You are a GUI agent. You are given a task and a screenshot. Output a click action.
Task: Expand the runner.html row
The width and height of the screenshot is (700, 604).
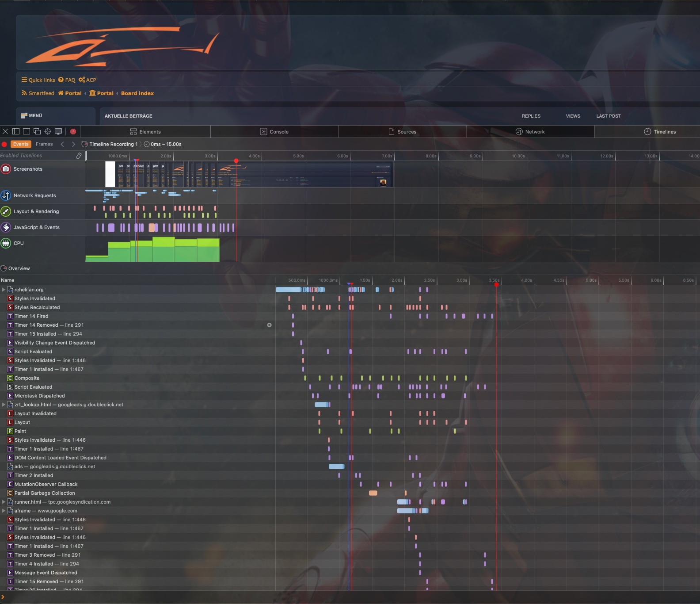point(4,502)
